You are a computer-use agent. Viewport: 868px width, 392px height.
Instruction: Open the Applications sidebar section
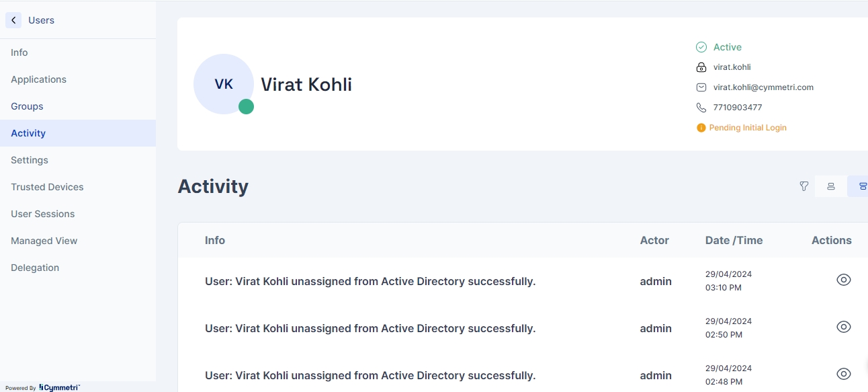38,79
